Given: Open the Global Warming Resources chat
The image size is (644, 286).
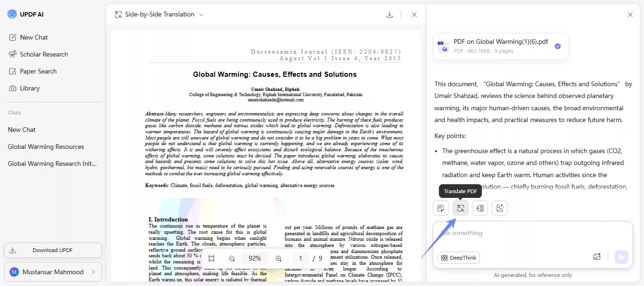Looking at the screenshot, I should click(x=46, y=147).
